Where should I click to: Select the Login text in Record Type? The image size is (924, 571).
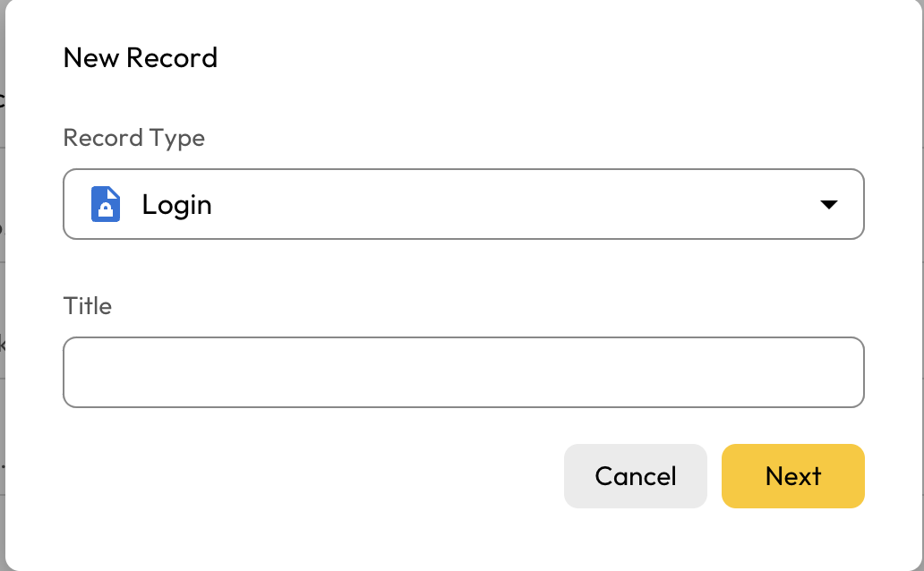coord(176,205)
